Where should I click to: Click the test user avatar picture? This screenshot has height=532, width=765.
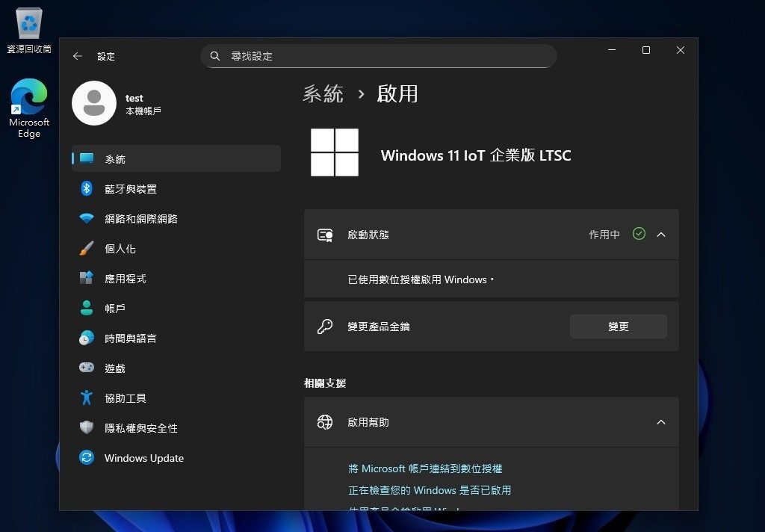[x=94, y=103]
